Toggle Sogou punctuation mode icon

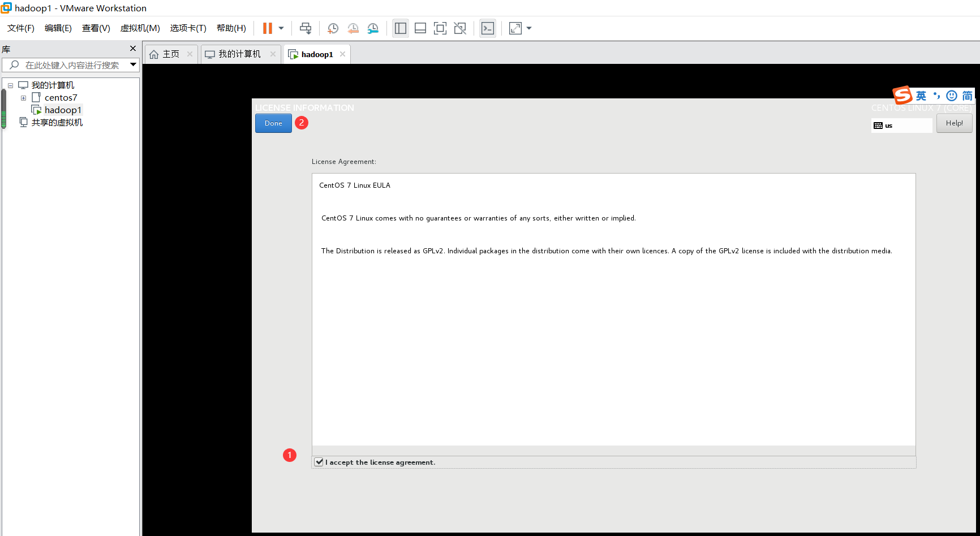click(936, 96)
